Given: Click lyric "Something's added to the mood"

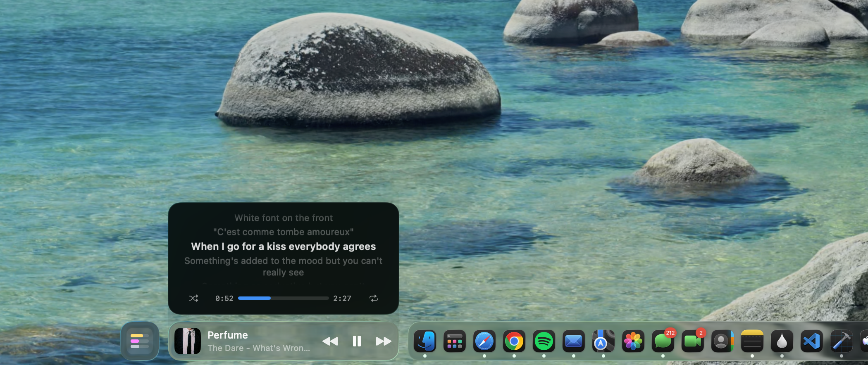Looking at the screenshot, I should coord(284,261).
